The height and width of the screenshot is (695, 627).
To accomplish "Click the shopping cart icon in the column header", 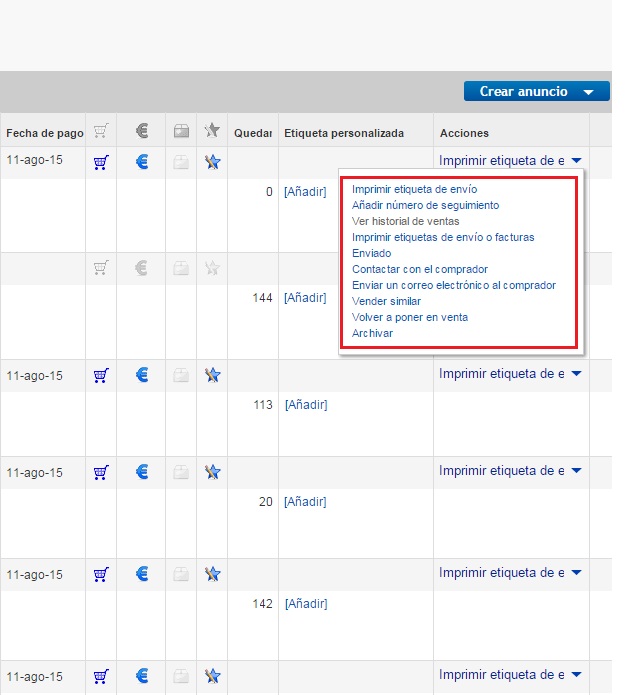I will click(x=101, y=131).
